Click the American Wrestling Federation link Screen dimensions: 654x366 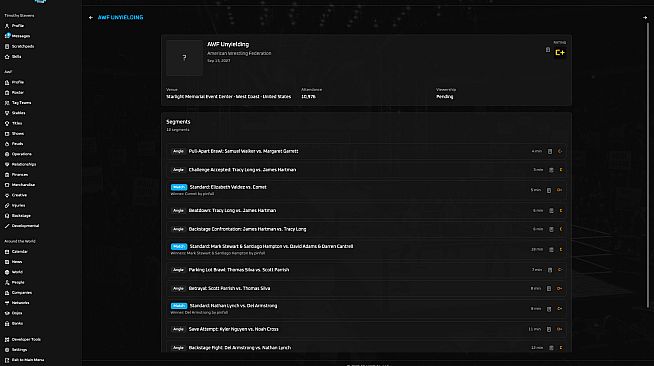coord(239,53)
